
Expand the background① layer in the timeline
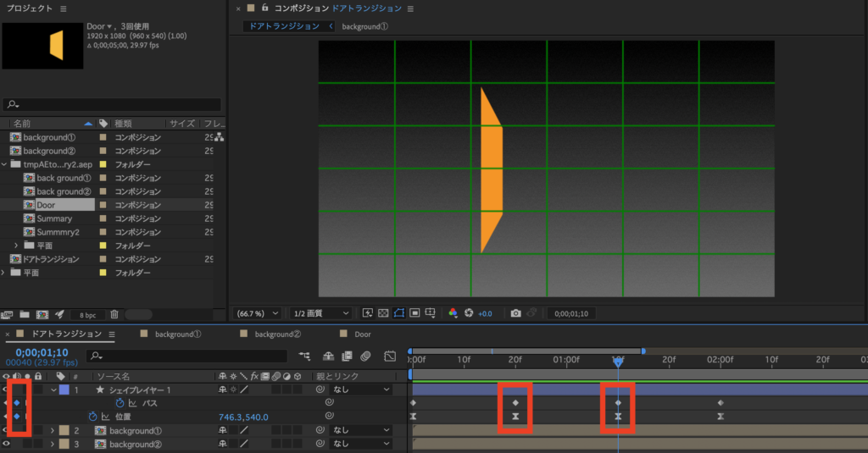(53, 430)
